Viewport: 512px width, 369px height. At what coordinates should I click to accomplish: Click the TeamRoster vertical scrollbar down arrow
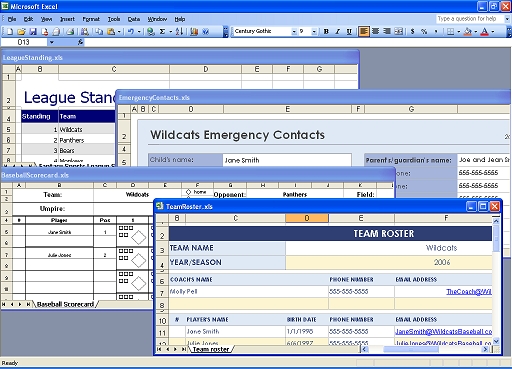click(496, 341)
